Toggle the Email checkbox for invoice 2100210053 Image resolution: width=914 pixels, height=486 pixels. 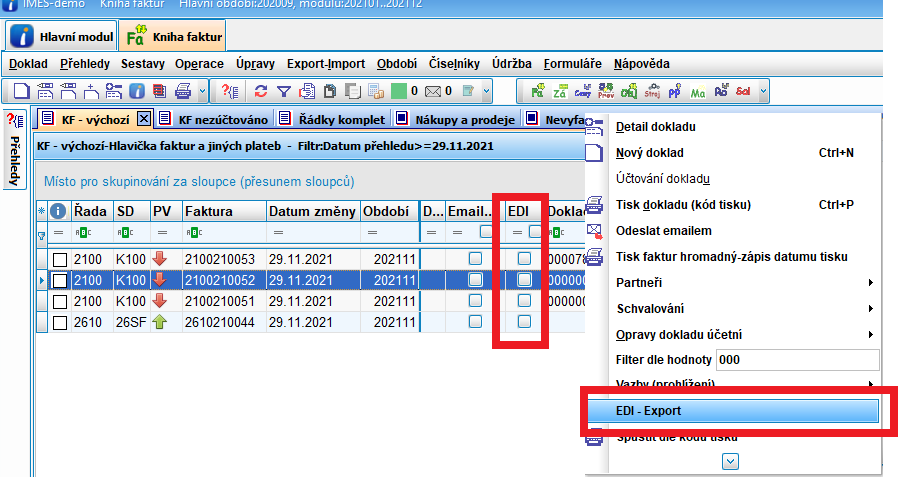pos(475,258)
